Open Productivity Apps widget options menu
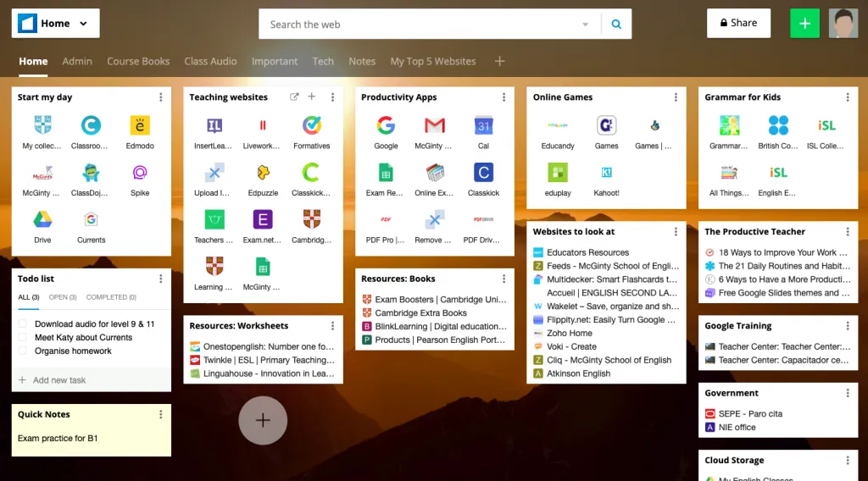Image resolution: width=868 pixels, height=481 pixels. point(504,97)
